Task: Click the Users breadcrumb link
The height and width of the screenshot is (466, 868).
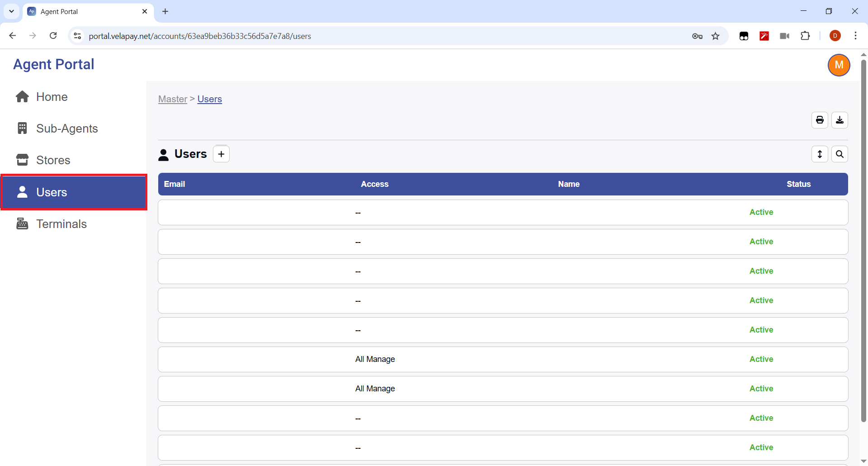Action: click(210, 99)
